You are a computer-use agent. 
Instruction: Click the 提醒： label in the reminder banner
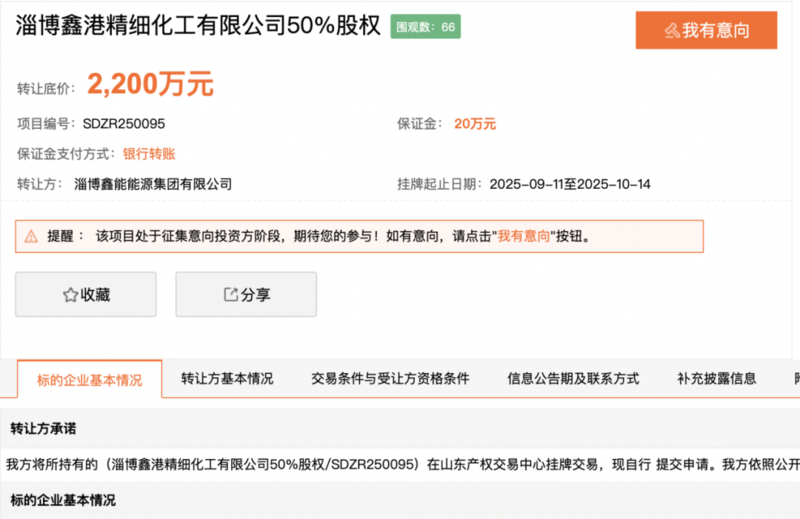[x=65, y=236]
